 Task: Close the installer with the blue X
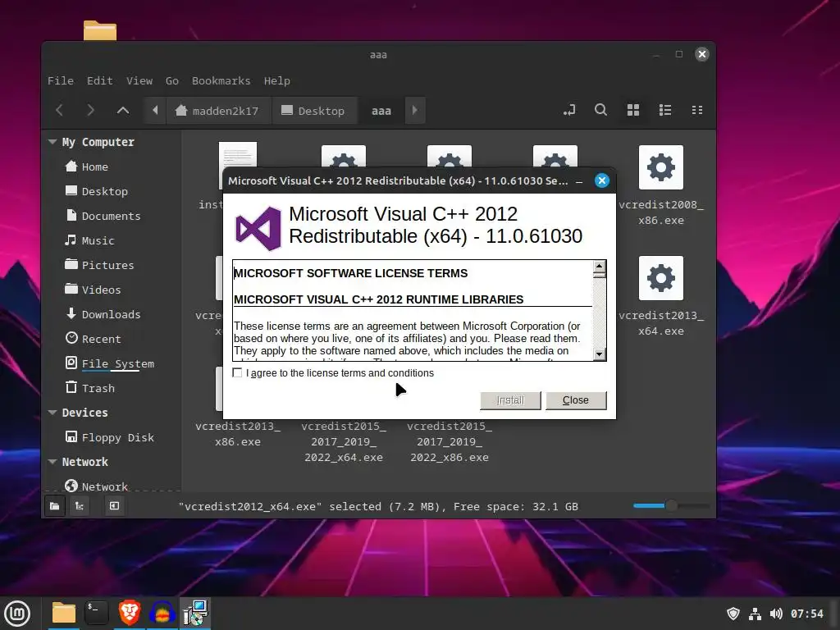[601, 180]
